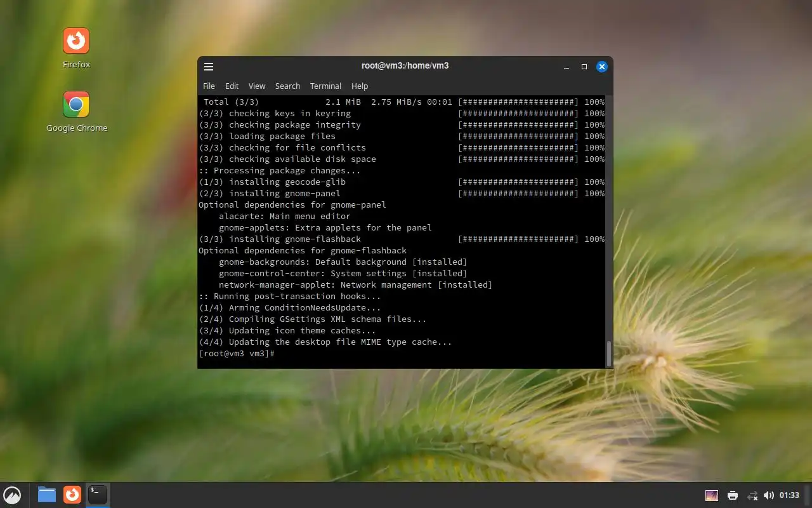Open the Edit menu in terminal
Viewport: 812px width, 508px height.
pos(232,86)
